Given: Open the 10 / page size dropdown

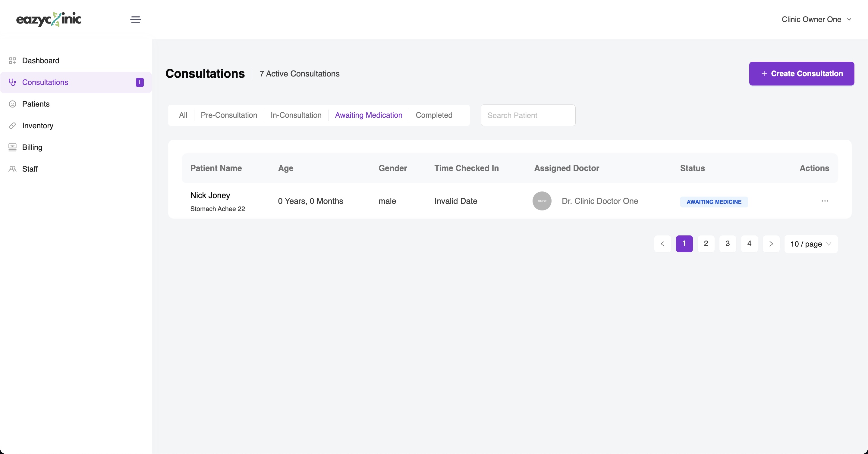Looking at the screenshot, I should (811, 244).
